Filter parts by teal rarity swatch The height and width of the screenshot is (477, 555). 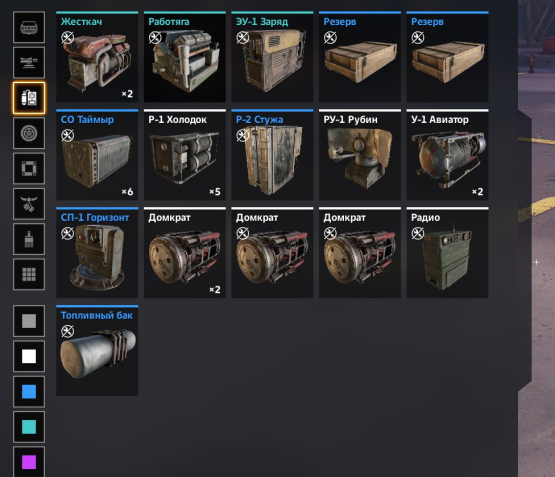coord(29,427)
